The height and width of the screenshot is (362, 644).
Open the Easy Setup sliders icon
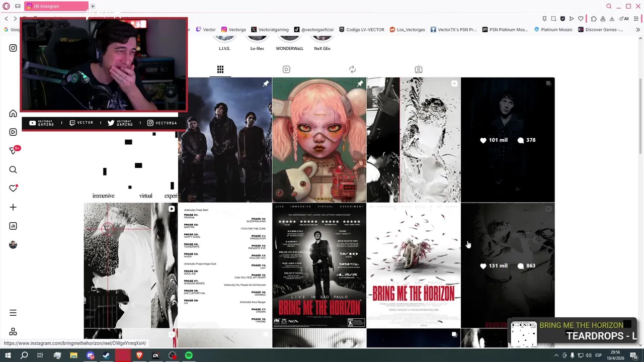636,19
